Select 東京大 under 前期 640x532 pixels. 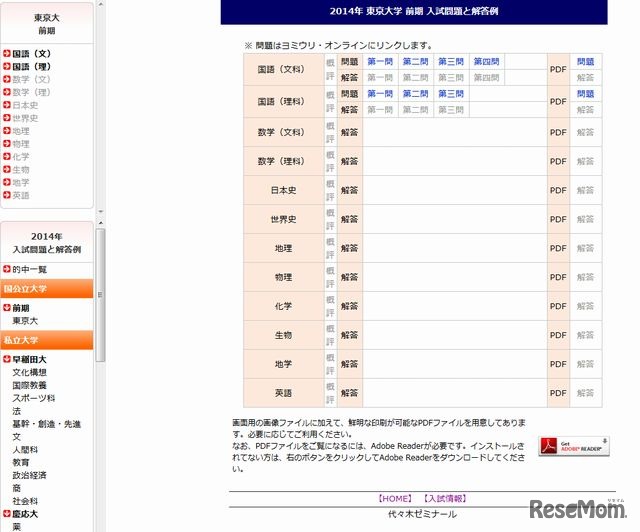[x=25, y=321]
